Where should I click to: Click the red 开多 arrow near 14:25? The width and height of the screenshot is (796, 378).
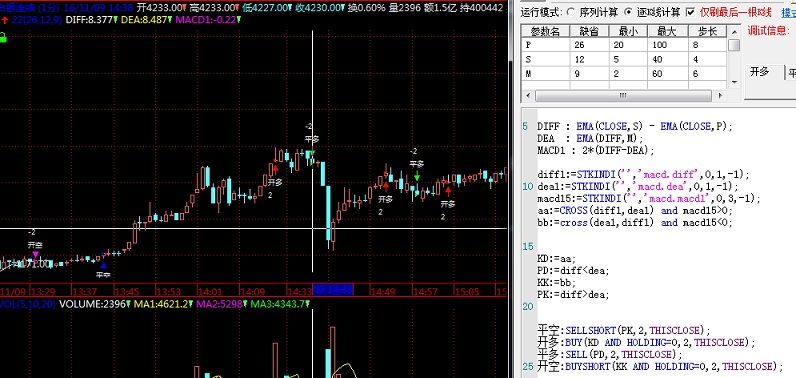pos(275,169)
